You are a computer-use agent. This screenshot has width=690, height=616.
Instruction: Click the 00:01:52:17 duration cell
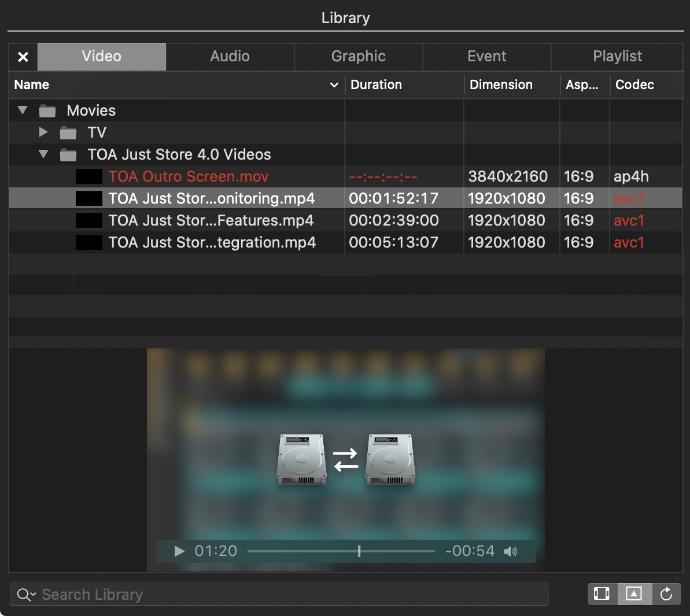point(393,198)
